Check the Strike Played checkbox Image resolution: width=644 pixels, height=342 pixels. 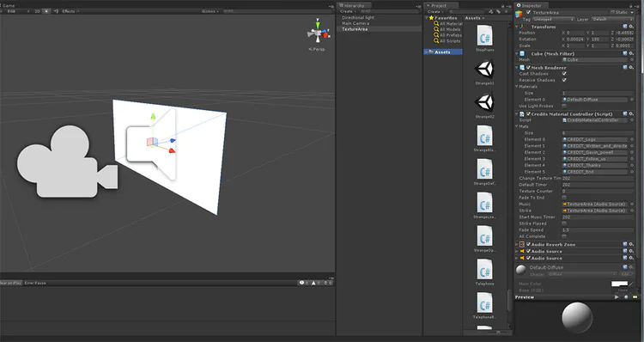pyautogui.click(x=564, y=223)
